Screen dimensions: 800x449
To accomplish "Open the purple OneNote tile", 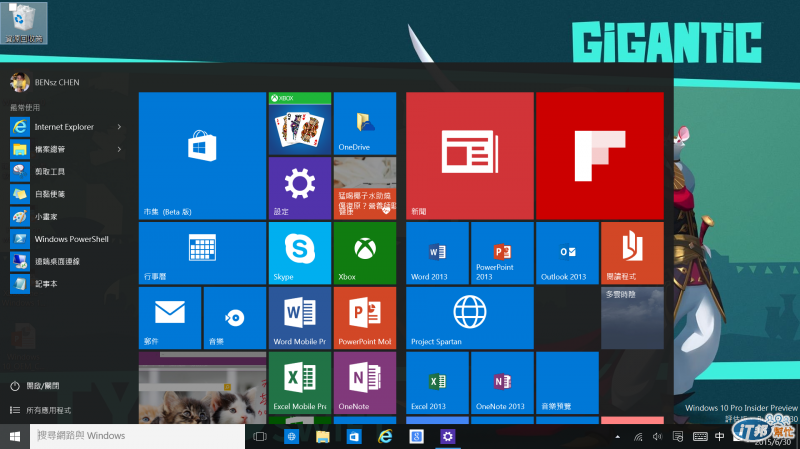I will click(x=365, y=383).
